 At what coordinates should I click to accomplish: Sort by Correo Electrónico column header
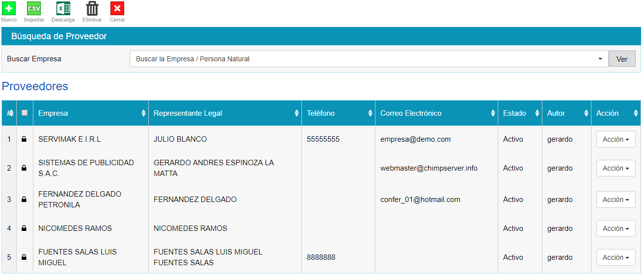point(436,113)
